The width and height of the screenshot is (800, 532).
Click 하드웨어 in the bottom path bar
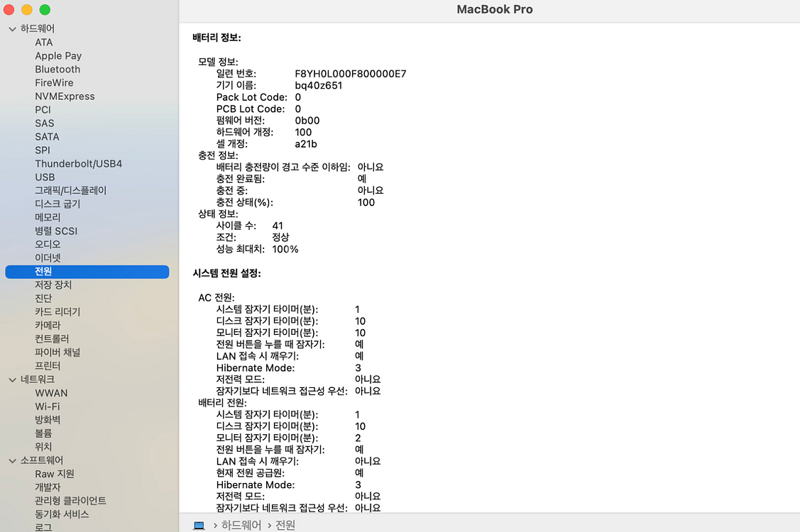pyautogui.click(x=241, y=525)
